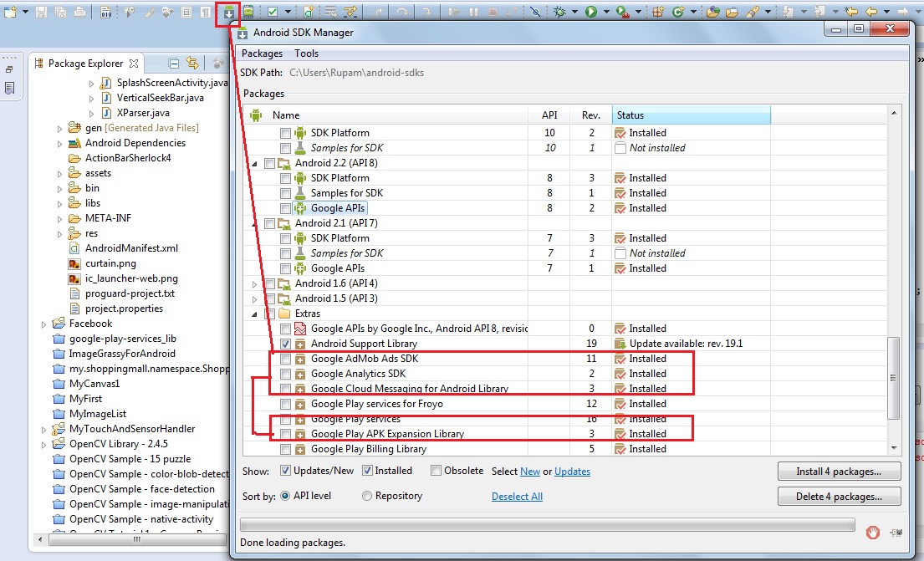Click the Save toolbar icon

pos(41,11)
